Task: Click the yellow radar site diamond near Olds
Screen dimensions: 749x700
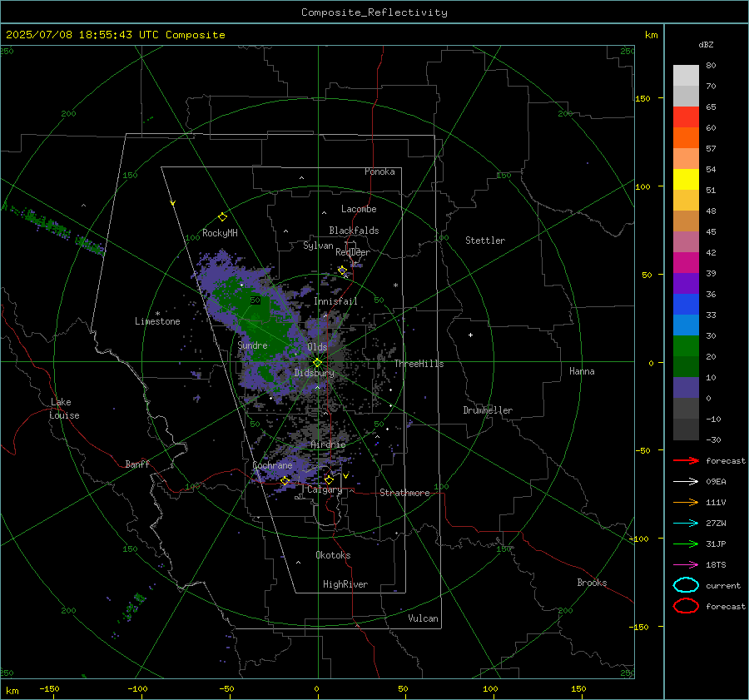Action: pyautogui.click(x=317, y=363)
